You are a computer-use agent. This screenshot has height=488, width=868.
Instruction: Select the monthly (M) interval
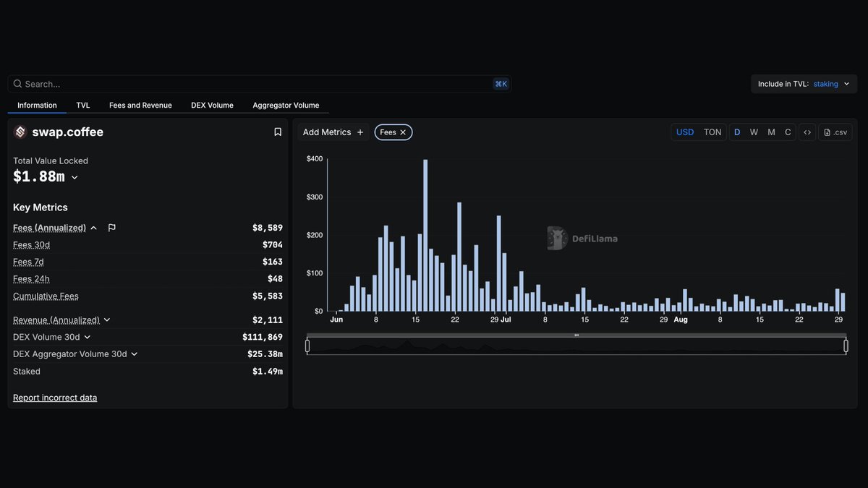(771, 132)
